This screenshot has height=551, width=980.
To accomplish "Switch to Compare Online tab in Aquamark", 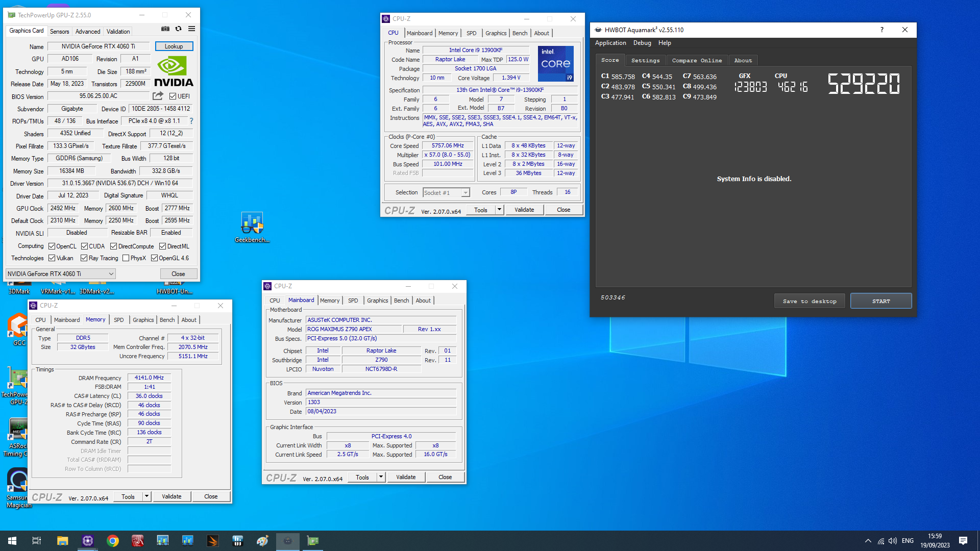I will pyautogui.click(x=697, y=60).
